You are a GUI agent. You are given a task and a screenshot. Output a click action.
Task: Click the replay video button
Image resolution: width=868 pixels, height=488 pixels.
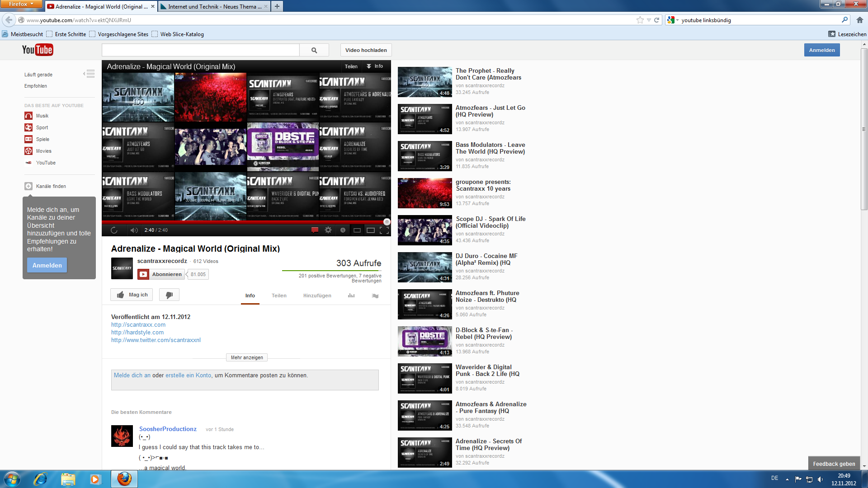114,230
